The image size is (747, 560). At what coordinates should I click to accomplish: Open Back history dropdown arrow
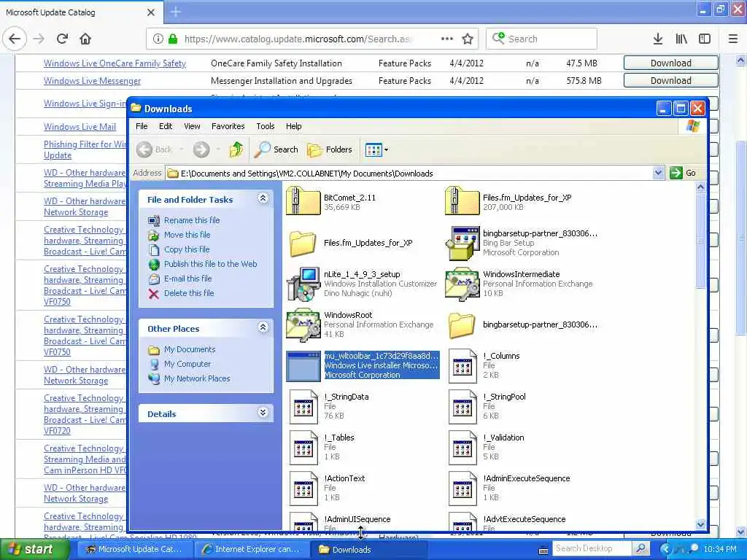pyautogui.click(x=181, y=149)
